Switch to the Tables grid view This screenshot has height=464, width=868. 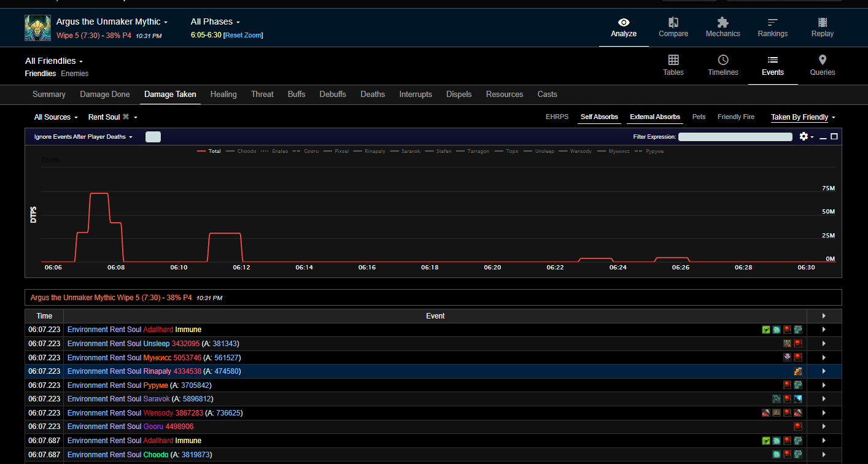tap(673, 60)
